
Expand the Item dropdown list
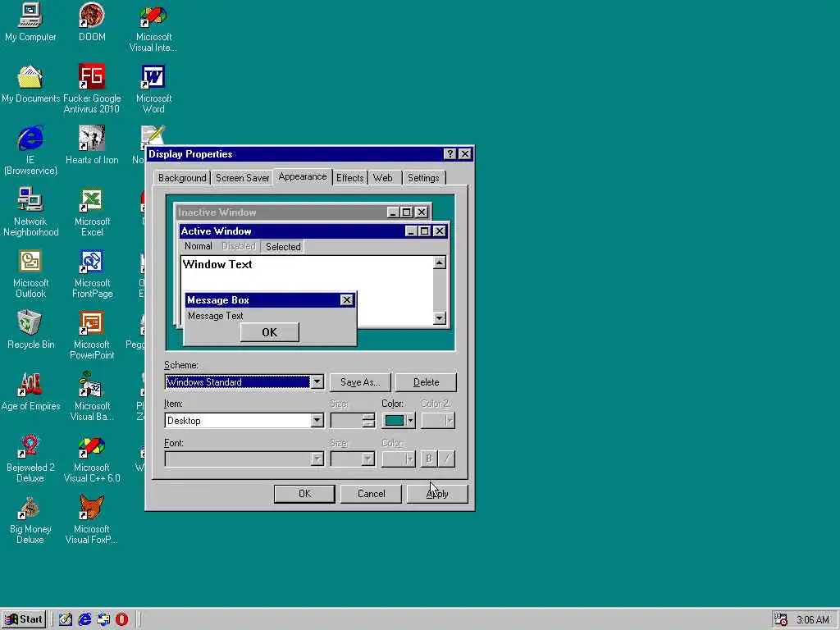(x=317, y=421)
